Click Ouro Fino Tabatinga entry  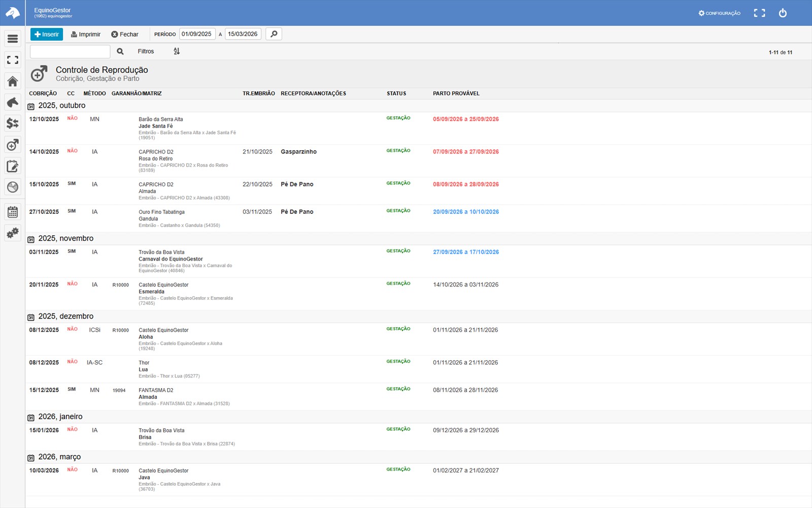[161, 212]
